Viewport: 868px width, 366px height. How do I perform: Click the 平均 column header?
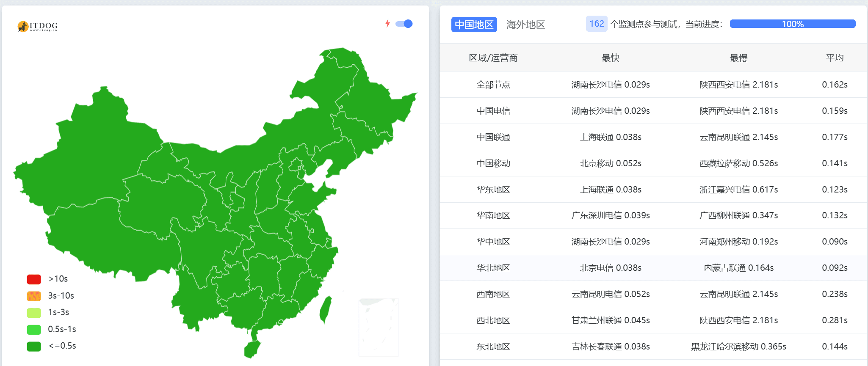tap(834, 58)
